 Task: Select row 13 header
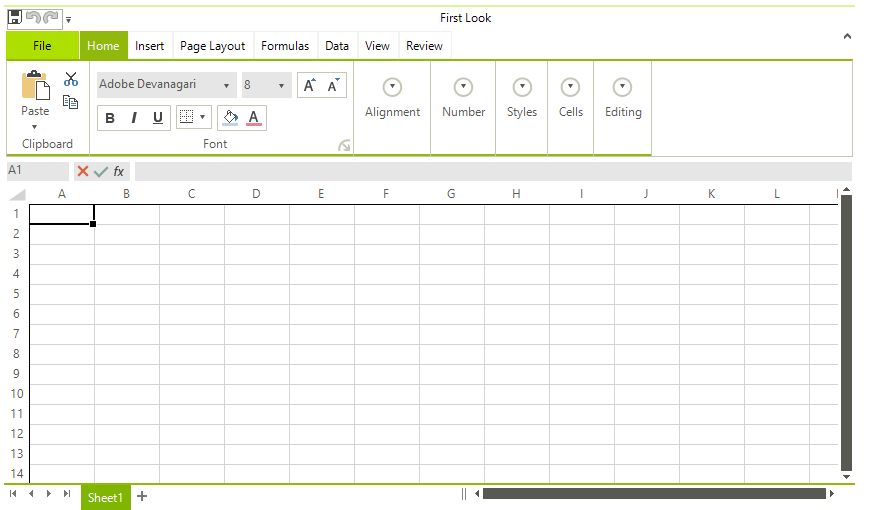coord(17,454)
